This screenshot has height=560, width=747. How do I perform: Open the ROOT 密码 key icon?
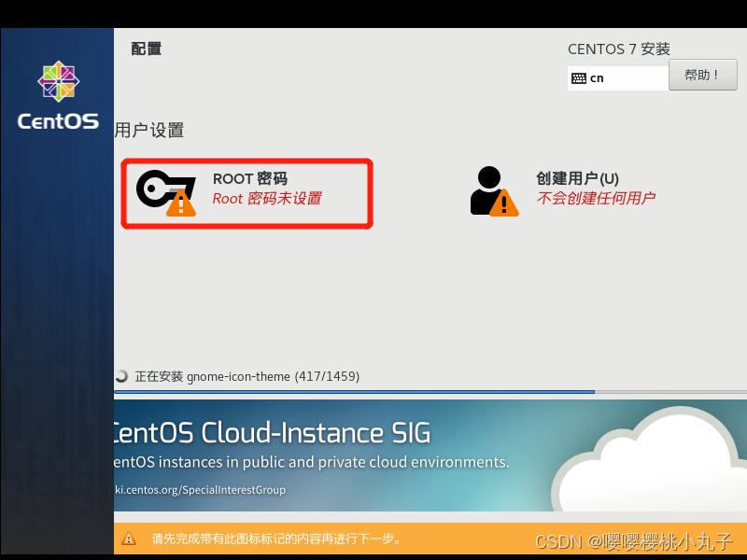166,193
